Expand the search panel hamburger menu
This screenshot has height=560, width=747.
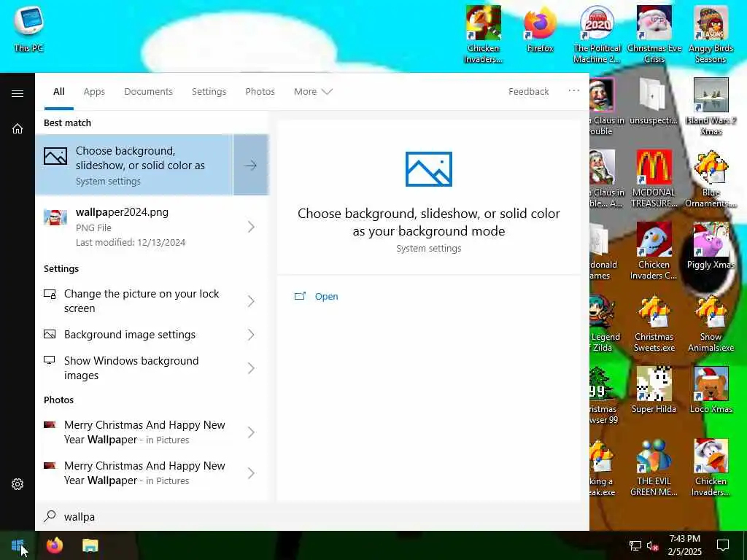18,93
